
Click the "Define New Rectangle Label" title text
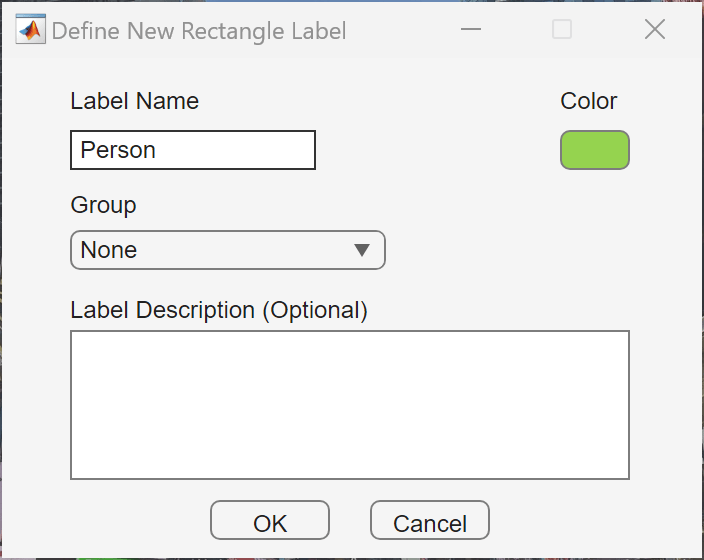pyautogui.click(x=199, y=31)
